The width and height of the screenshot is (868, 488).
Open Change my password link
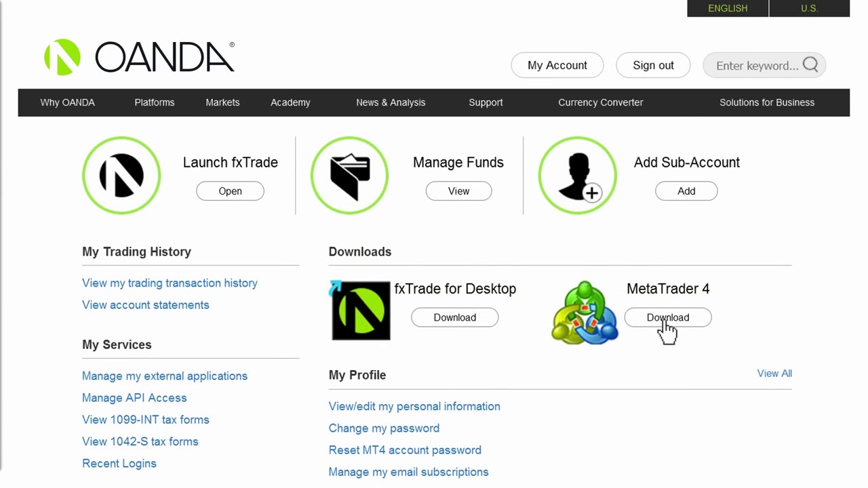tap(384, 428)
